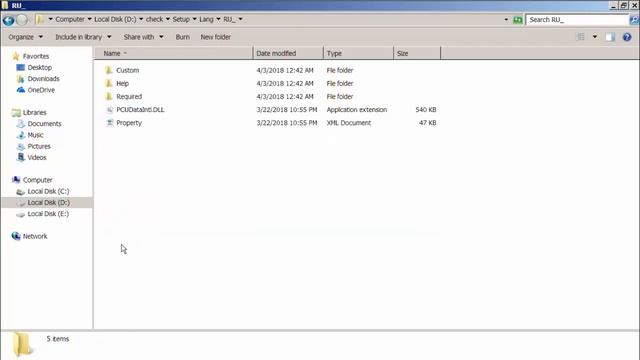Click the PCUDataIntl.DLL file icon
This screenshot has height=360, width=640.
(109, 109)
